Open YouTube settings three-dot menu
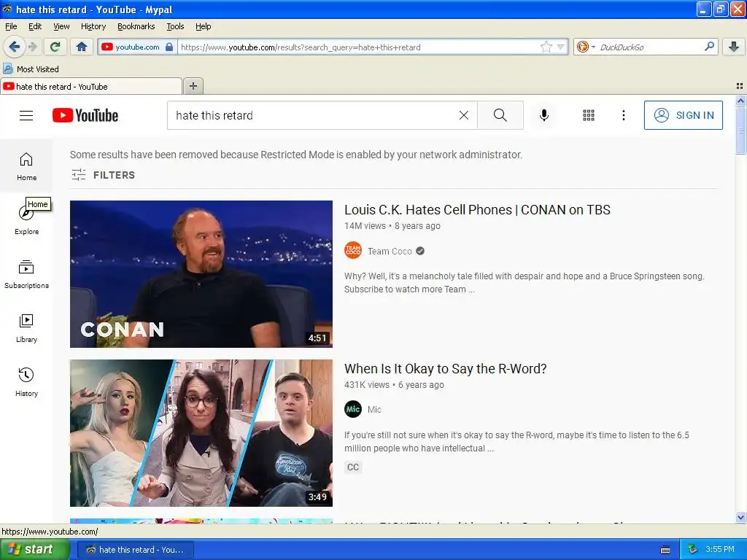The width and height of the screenshot is (747, 560). tap(623, 115)
